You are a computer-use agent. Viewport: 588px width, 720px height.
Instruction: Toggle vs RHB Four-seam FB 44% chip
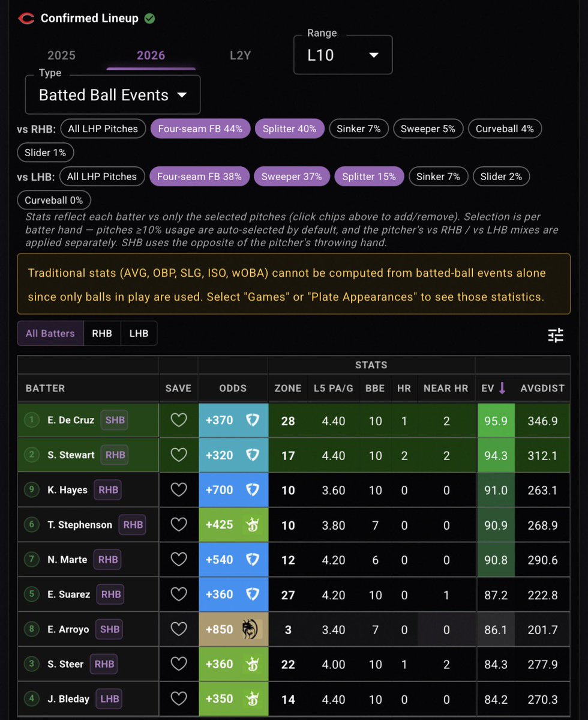(200, 129)
